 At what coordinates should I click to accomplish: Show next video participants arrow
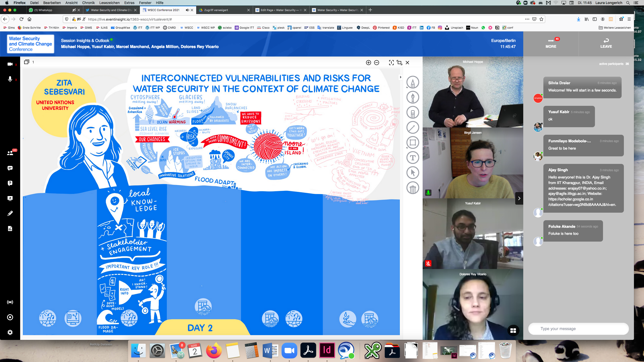point(519,198)
